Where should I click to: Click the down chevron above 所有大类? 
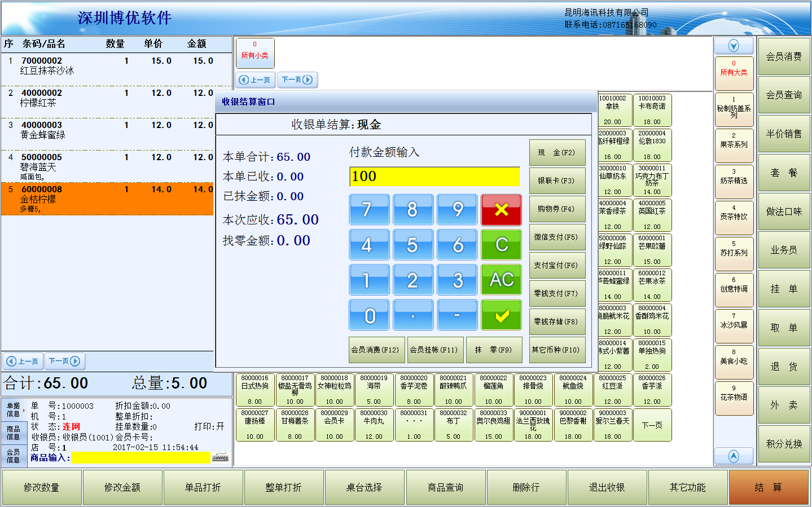734,46
